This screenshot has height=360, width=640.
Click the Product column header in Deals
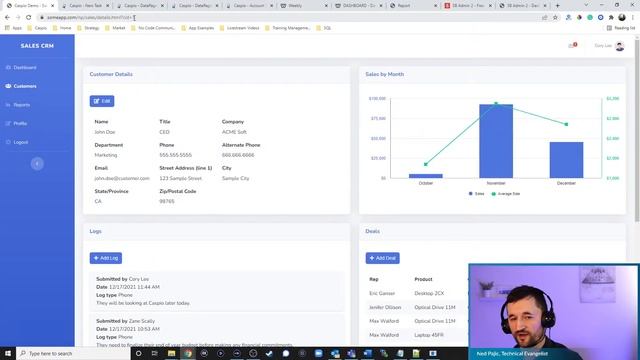tap(423, 279)
